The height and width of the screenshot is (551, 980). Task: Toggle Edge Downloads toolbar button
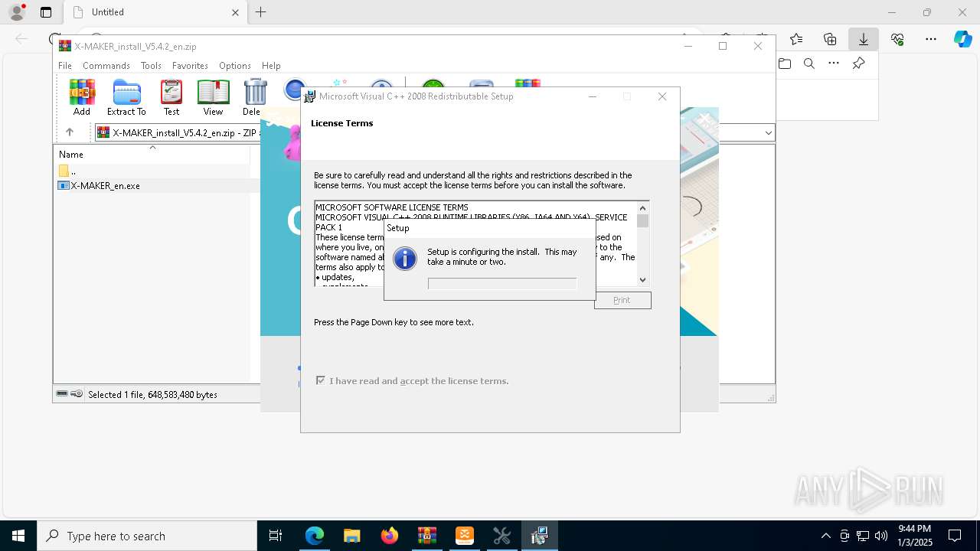(x=864, y=38)
